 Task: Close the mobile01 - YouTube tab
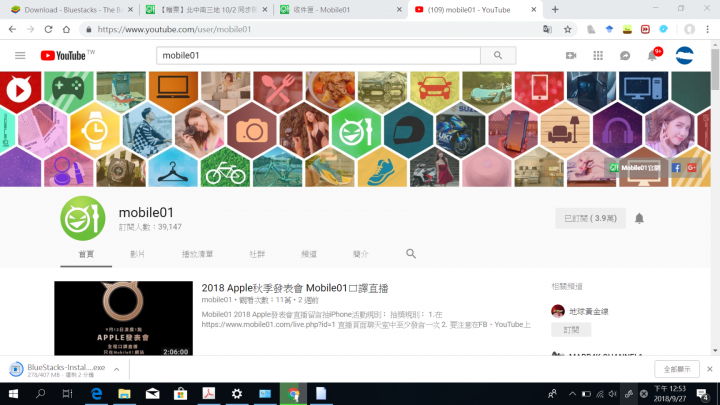(534, 10)
